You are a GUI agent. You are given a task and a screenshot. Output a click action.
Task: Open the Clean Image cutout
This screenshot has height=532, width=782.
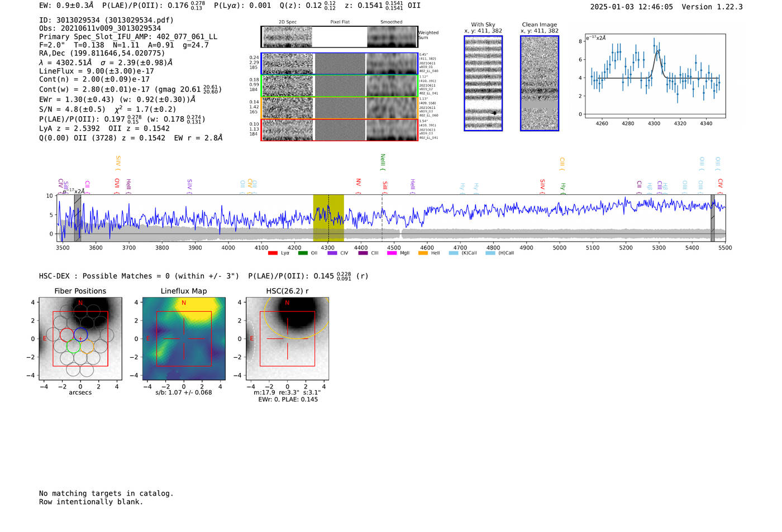click(540, 83)
